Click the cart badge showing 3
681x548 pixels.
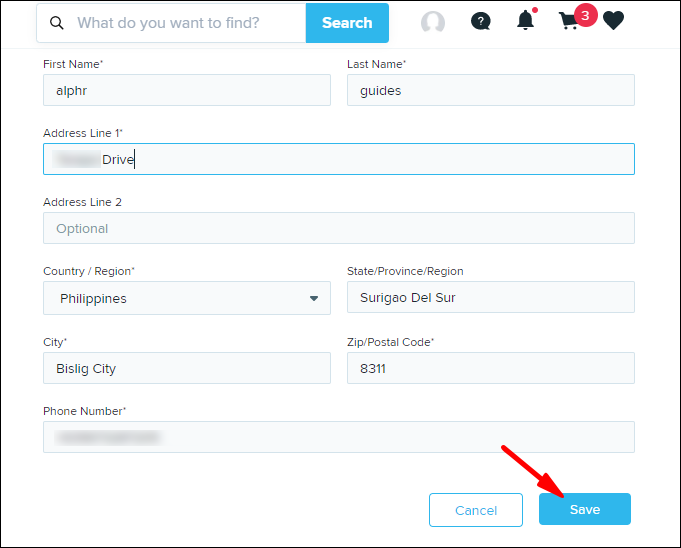pos(585,15)
